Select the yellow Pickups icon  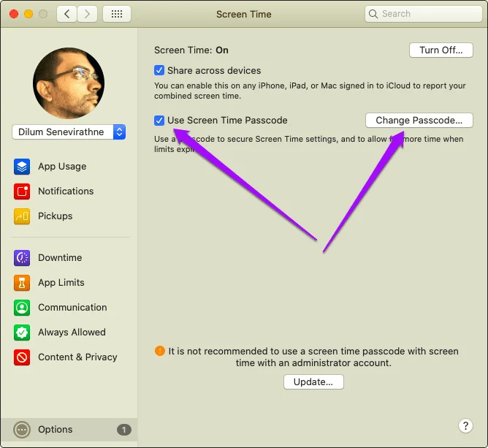22,216
